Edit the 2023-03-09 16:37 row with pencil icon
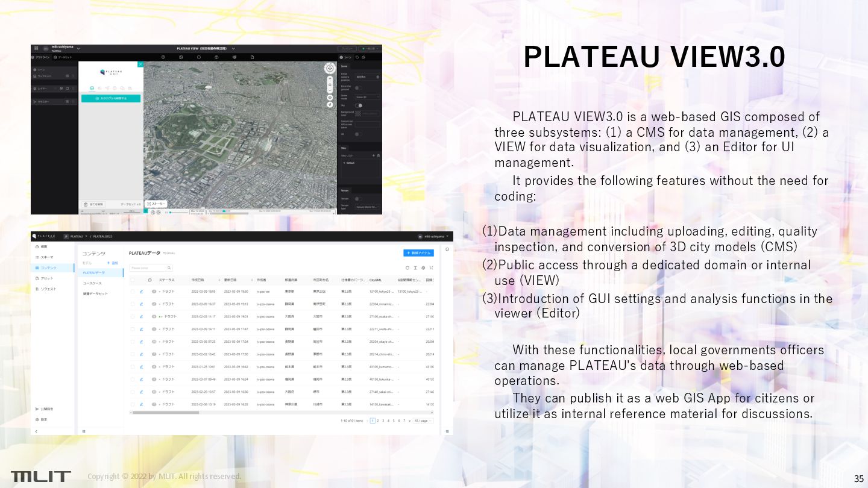The width and height of the screenshot is (868, 488). pos(141,304)
